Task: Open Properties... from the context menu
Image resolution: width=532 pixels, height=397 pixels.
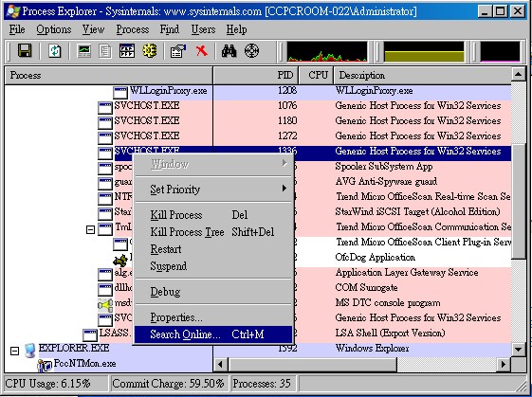Action: 213,317
